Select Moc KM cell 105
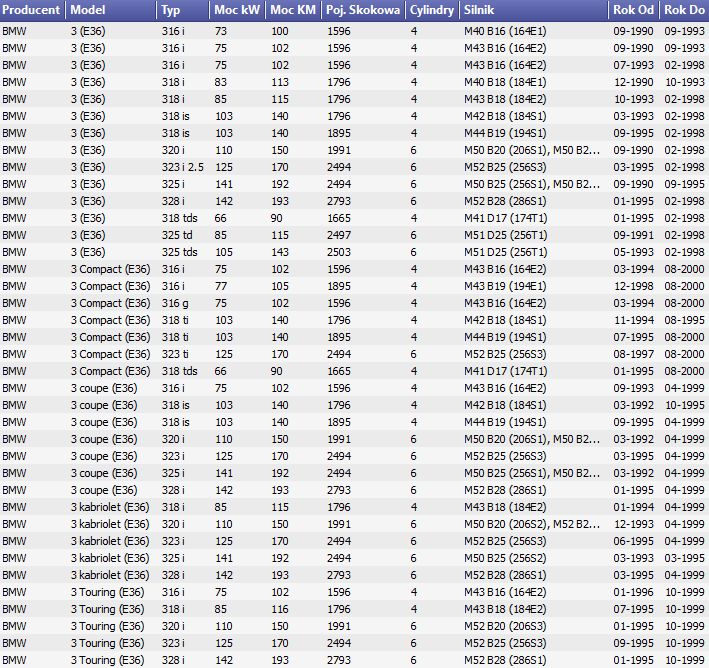The width and height of the screenshot is (709, 668). (280, 286)
